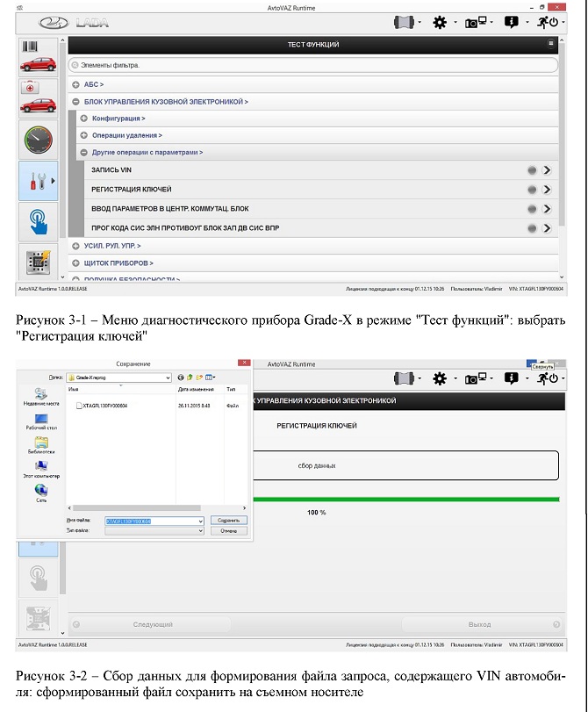This screenshot has width=588, height=712.
Task: Click the info bubble icon in the РЕГИСТРАЦИЯ КЛЮЧЕЙ window
Action: pyautogui.click(x=512, y=378)
